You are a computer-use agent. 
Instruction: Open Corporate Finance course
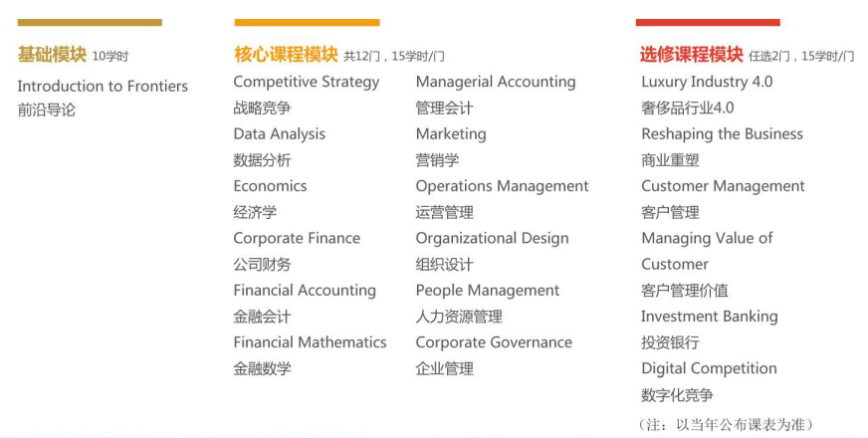point(297,238)
